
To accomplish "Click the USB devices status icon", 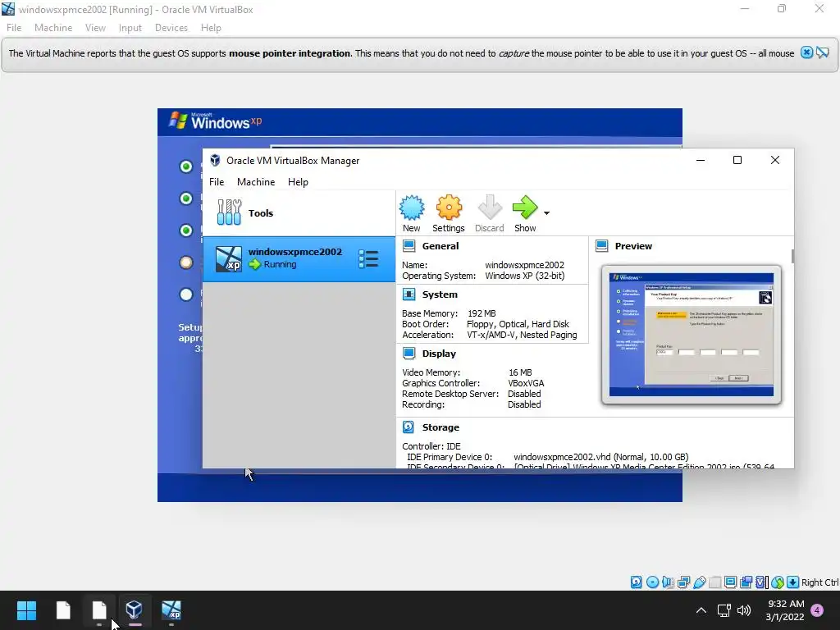I will [699, 582].
